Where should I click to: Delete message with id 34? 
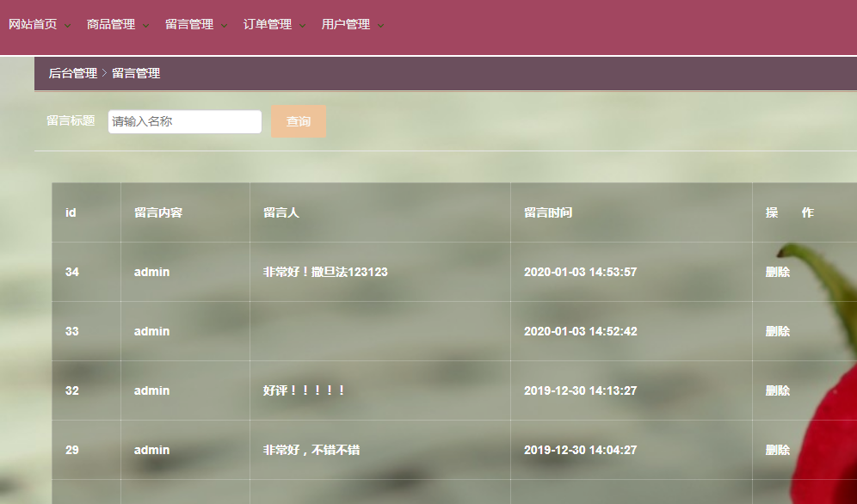click(778, 272)
